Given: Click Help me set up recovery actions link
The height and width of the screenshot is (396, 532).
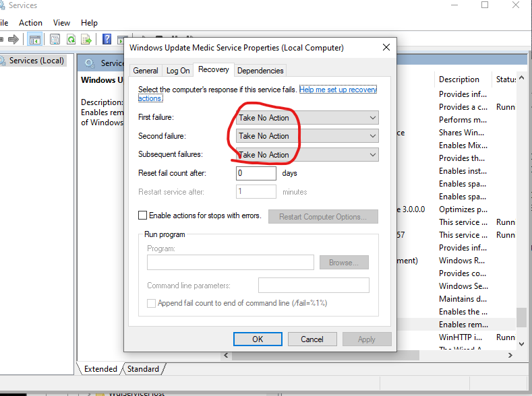Looking at the screenshot, I should point(338,90).
